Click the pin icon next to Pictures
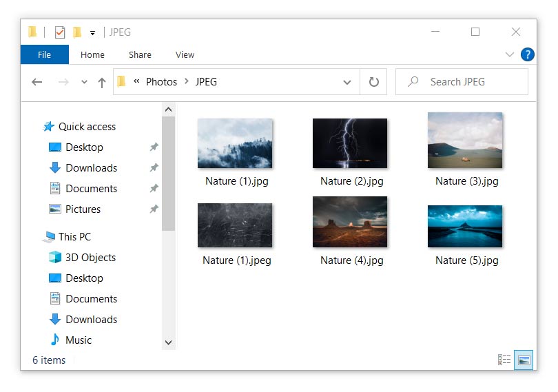This screenshot has height=392, width=558. tap(154, 209)
